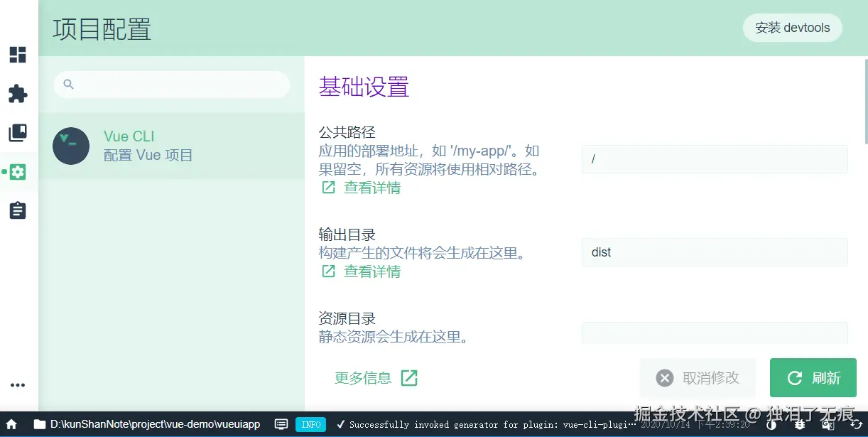
Task: Click the X icon on 取消修改 button
Action: pos(664,378)
